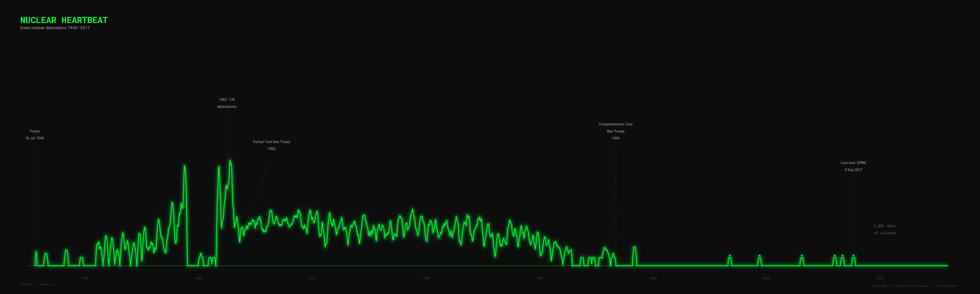980x294 pixels.
Task: Click the NUCLEAR HEARTBEAT title
Action: coord(64,20)
